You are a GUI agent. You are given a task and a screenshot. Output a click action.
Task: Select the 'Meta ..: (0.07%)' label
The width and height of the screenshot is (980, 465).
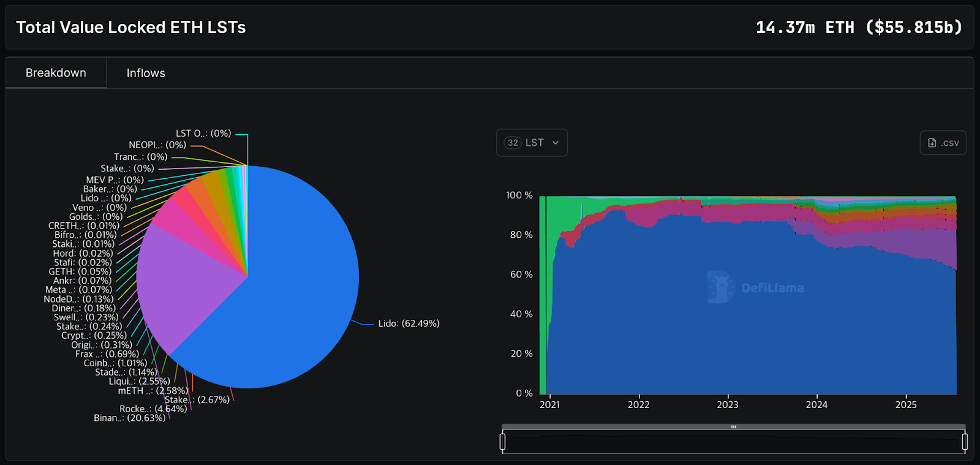(x=79, y=290)
